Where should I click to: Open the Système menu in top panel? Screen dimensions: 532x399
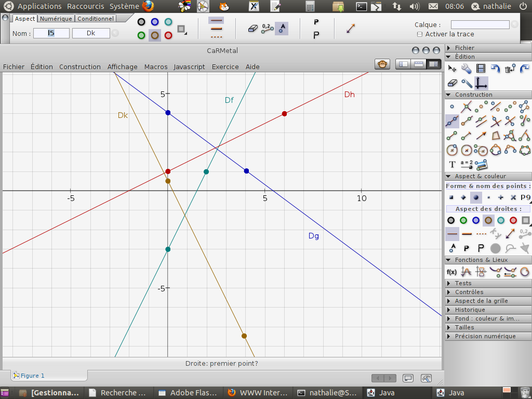click(x=124, y=6)
